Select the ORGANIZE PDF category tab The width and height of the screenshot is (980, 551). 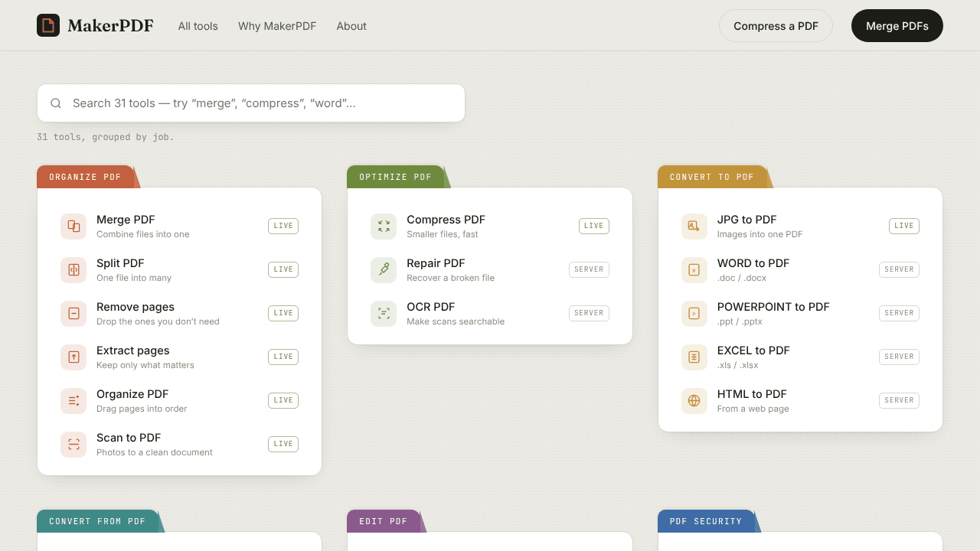[86, 177]
